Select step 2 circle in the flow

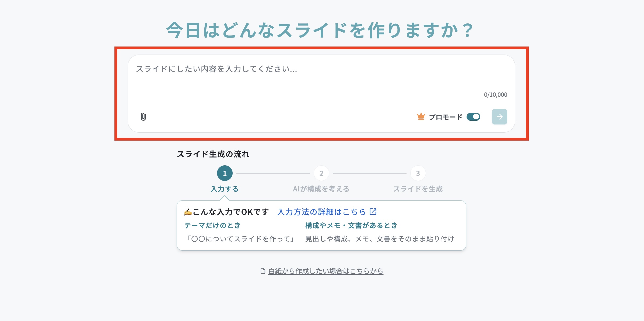[x=321, y=173]
